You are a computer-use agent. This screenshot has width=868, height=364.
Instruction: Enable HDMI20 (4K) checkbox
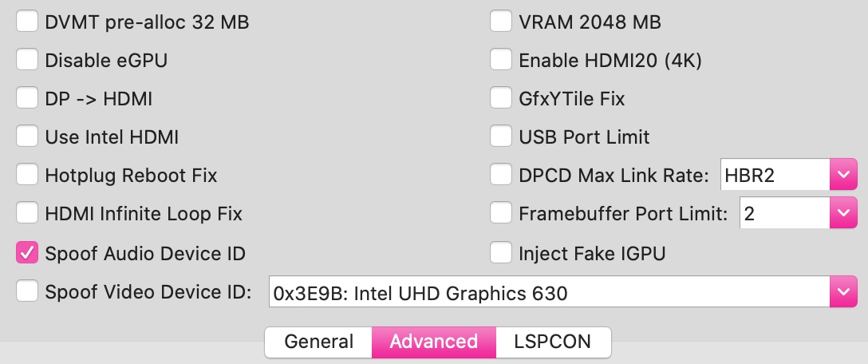click(501, 59)
